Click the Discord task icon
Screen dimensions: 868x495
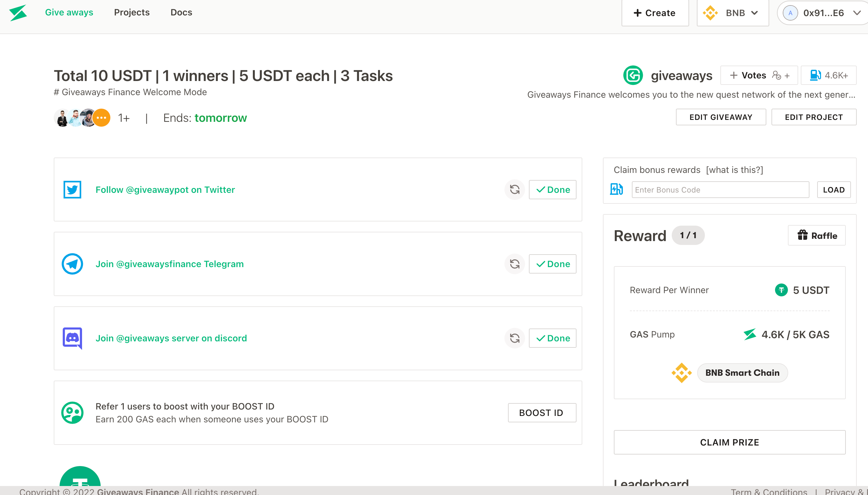coord(72,338)
